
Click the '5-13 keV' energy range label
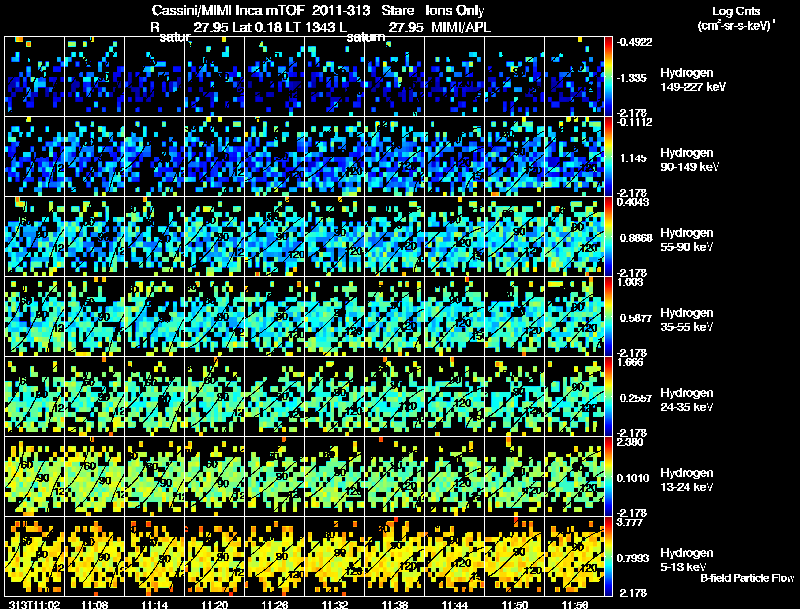click(684, 567)
